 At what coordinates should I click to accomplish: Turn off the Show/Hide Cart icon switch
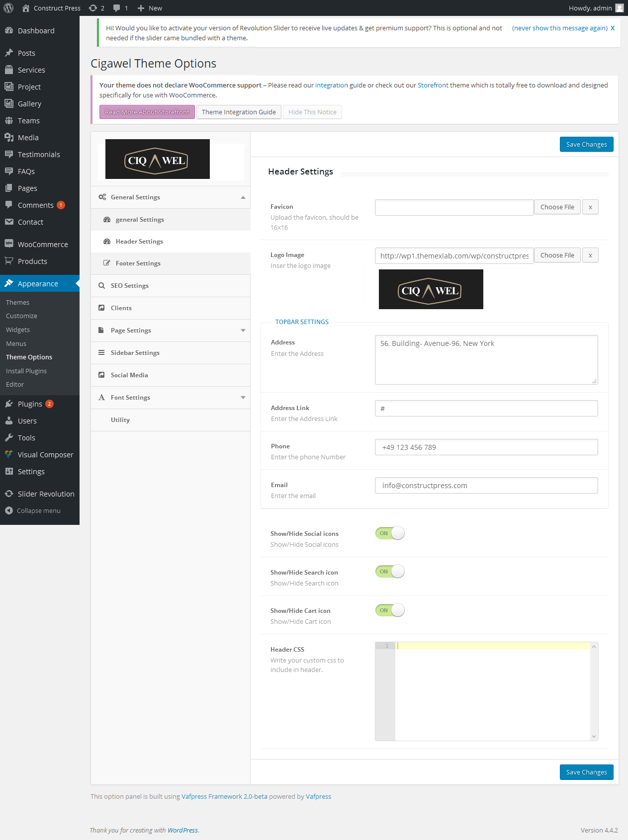(390, 610)
